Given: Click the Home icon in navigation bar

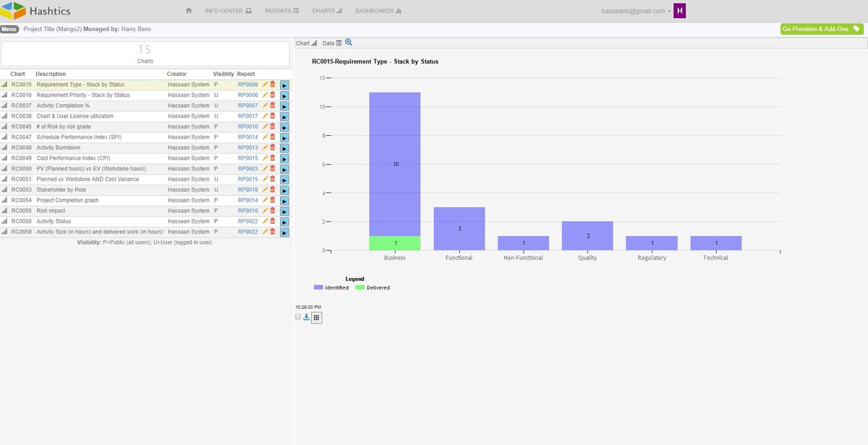Looking at the screenshot, I should (189, 11).
